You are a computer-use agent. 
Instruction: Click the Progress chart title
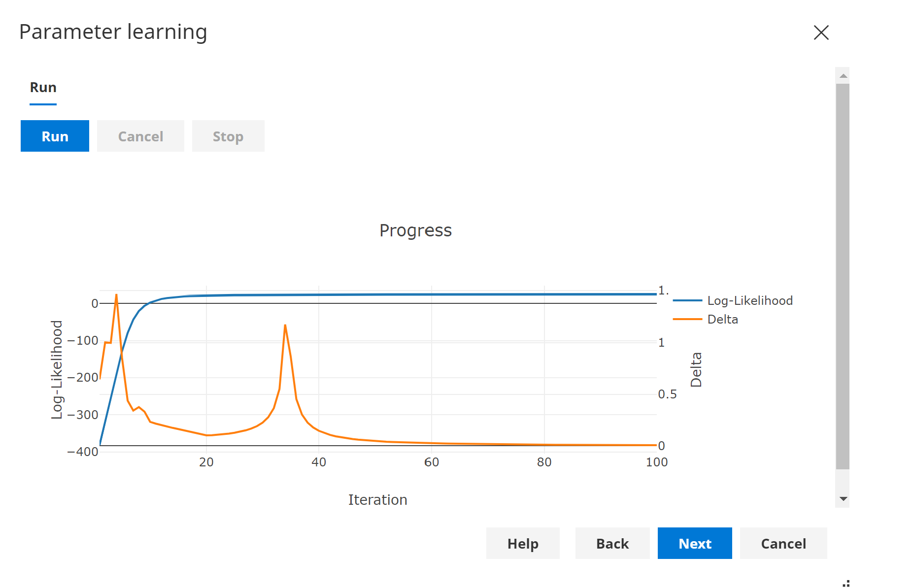click(415, 230)
